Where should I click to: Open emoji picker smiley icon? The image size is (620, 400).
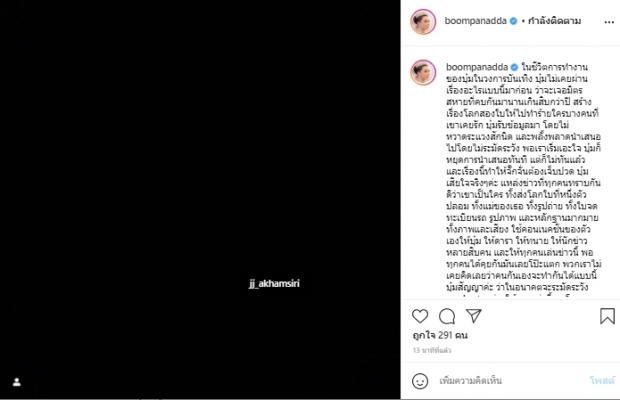[420, 381]
